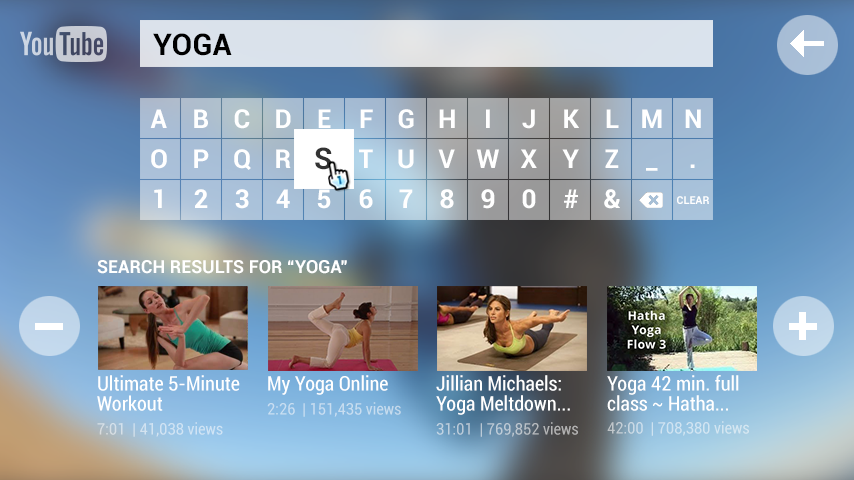Open the Jillian Michaels Yoga Meltdown thumbnail
The width and height of the screenshot is (854, 480).
click(x=512, y=328)
